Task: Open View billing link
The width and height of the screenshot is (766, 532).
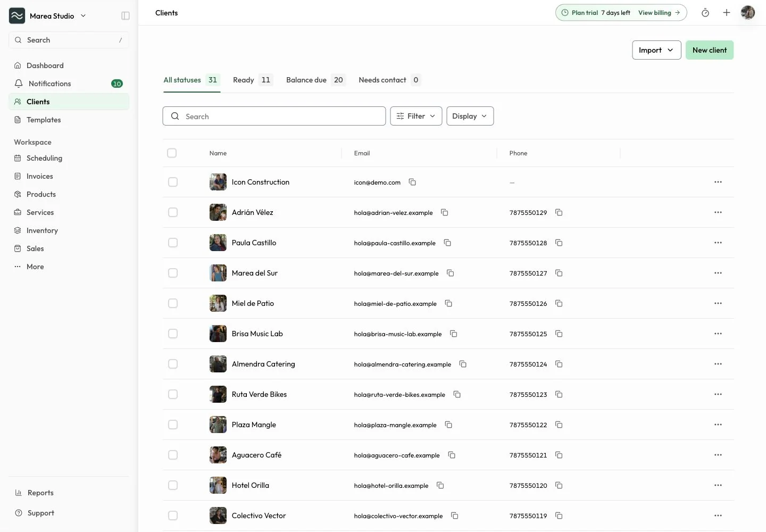Action: click(659, 13)
